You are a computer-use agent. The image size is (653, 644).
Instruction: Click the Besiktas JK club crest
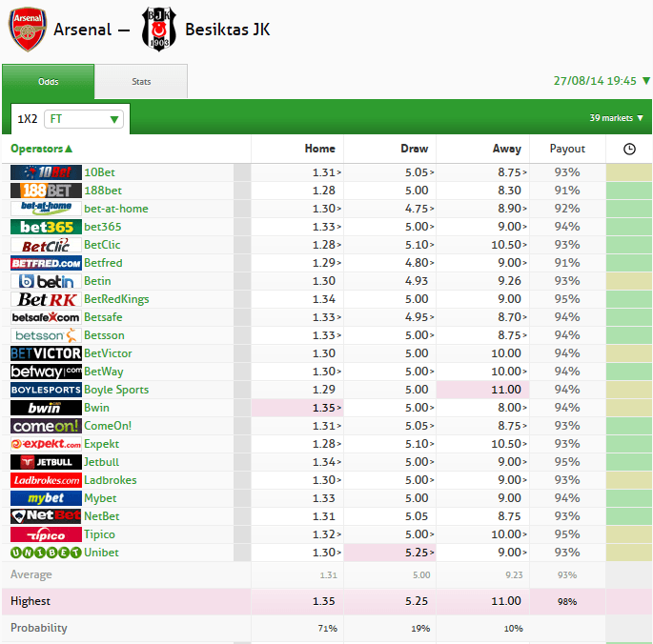coord(159,30)
